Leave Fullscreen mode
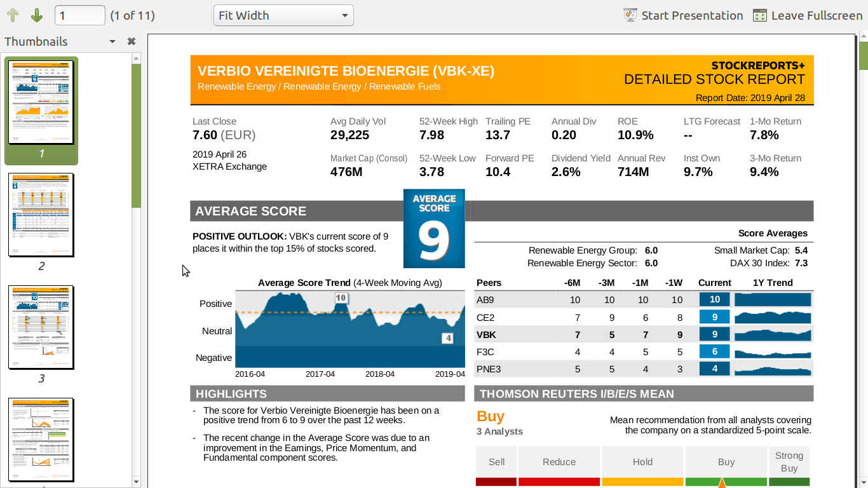 click(808, 15)
